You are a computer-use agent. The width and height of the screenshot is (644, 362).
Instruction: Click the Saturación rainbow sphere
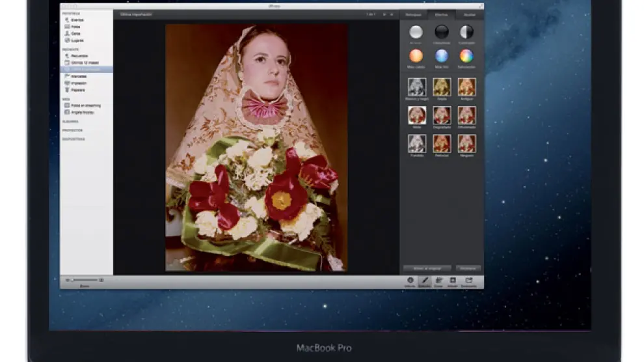(x=466, y=56)
